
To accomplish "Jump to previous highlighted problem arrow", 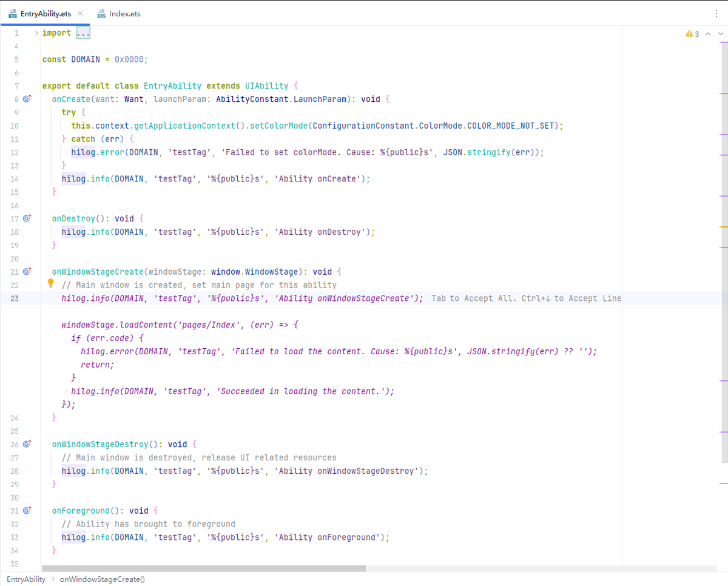I will tap(707, 34).
